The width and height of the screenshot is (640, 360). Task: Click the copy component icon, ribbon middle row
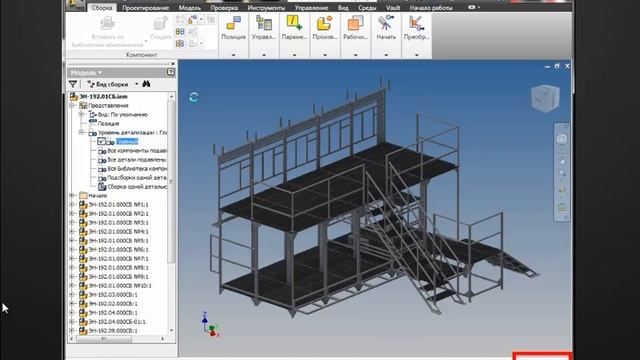(180, 31)
